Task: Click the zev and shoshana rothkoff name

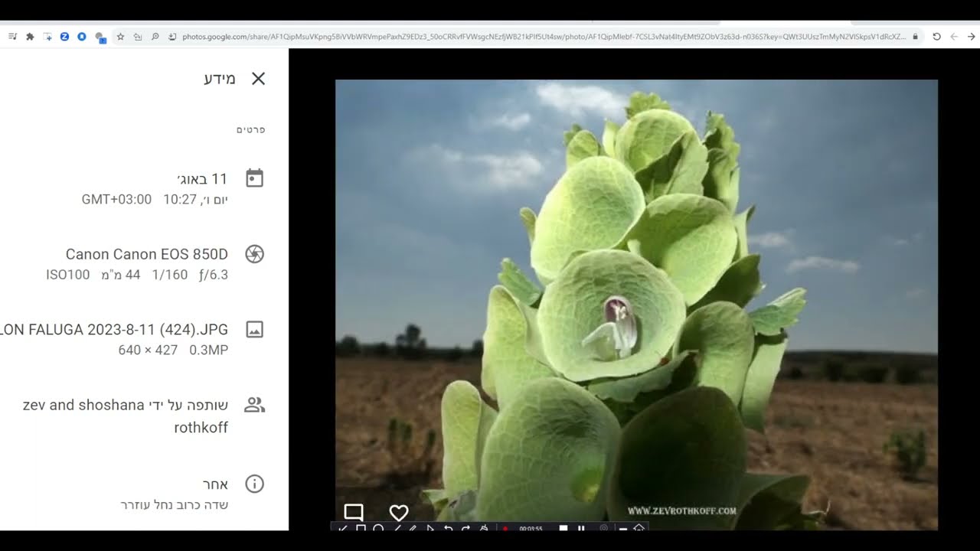Action: tap(126, 416)
